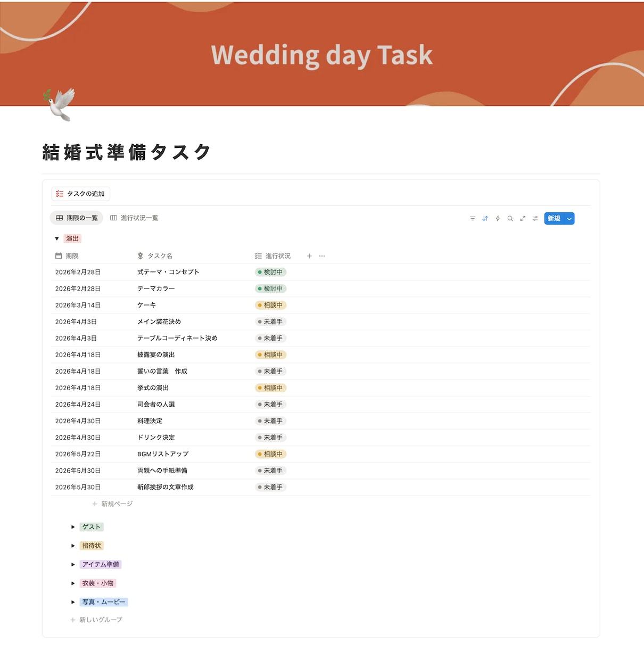Open the 新郎挨拶の文章作成 task

pos(166,486)
